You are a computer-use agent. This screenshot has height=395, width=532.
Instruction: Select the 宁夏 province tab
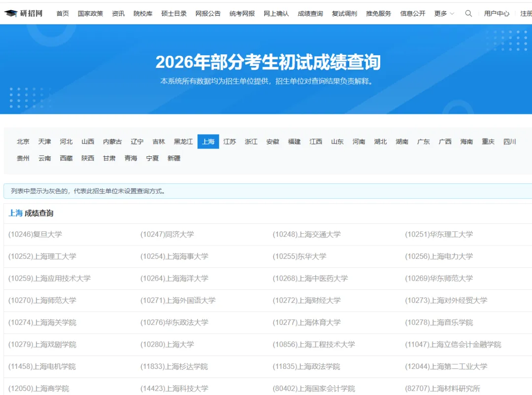tap(152, 158)
